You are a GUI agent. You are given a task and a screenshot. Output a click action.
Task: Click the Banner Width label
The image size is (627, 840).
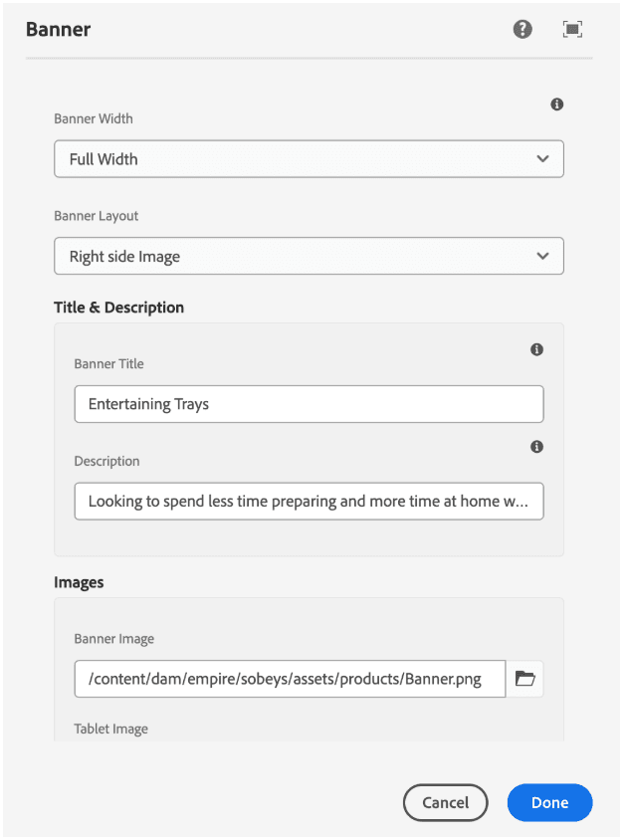(94, 119)
